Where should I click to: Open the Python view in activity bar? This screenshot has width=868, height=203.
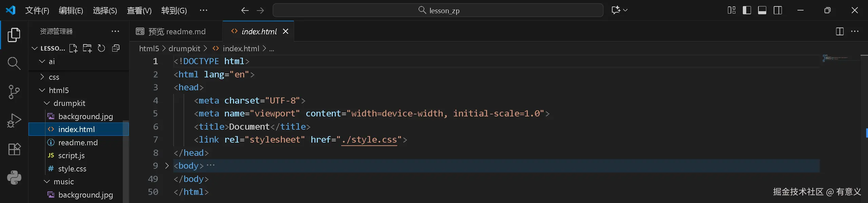click(14, 178)
